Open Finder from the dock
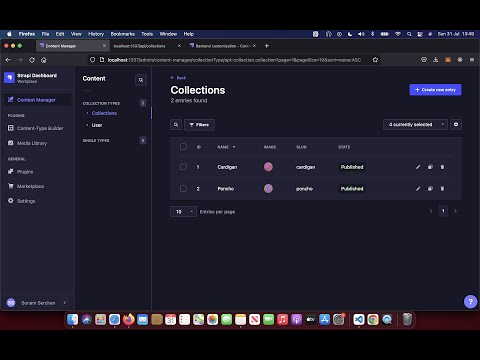 72,320
